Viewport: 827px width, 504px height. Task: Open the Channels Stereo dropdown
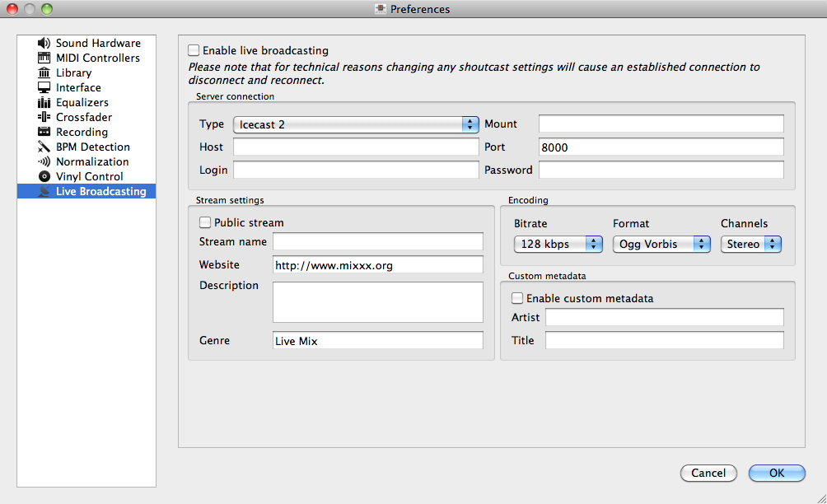751,244
